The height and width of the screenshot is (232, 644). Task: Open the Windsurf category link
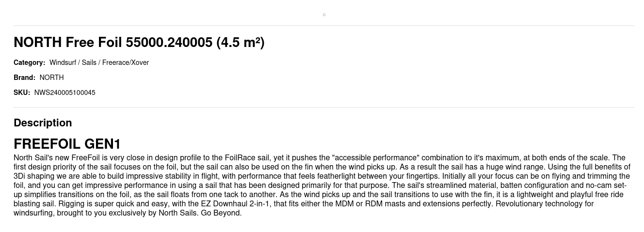tap(62, 62)
